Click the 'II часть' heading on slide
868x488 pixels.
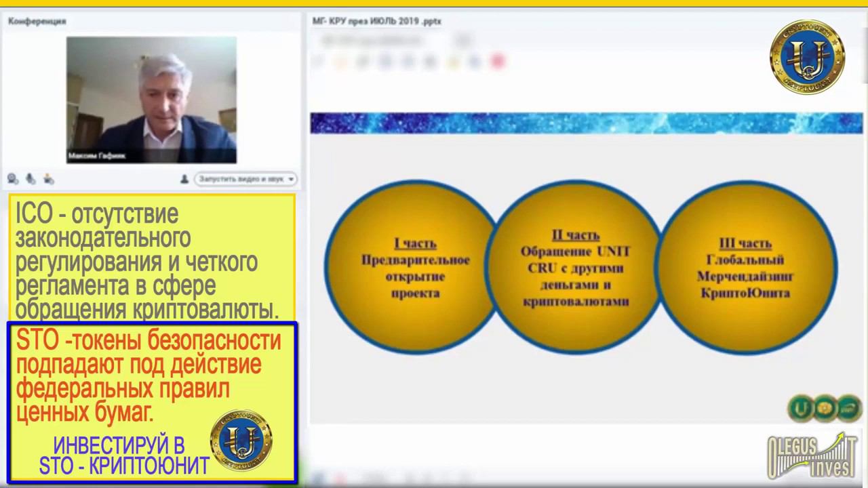(x=576, y=235)
